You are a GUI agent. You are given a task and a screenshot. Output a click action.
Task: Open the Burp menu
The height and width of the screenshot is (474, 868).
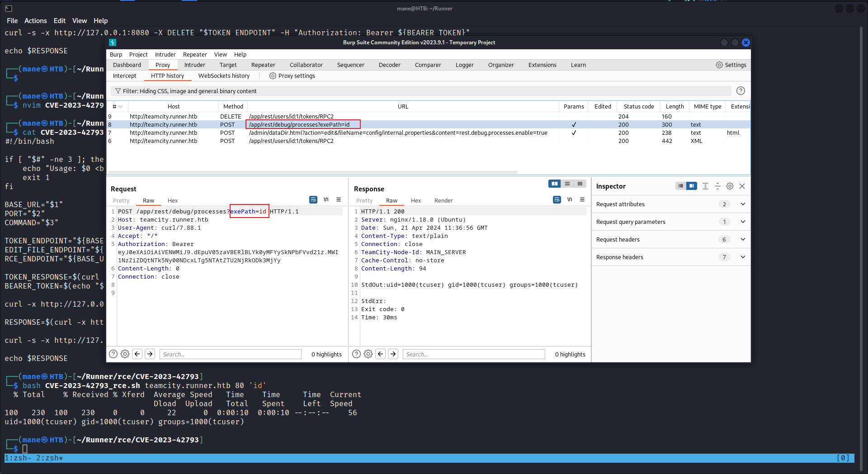point(116,54)
